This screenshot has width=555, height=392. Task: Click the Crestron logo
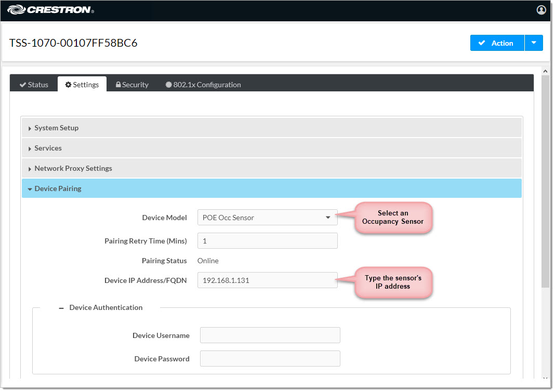(50, 9)
